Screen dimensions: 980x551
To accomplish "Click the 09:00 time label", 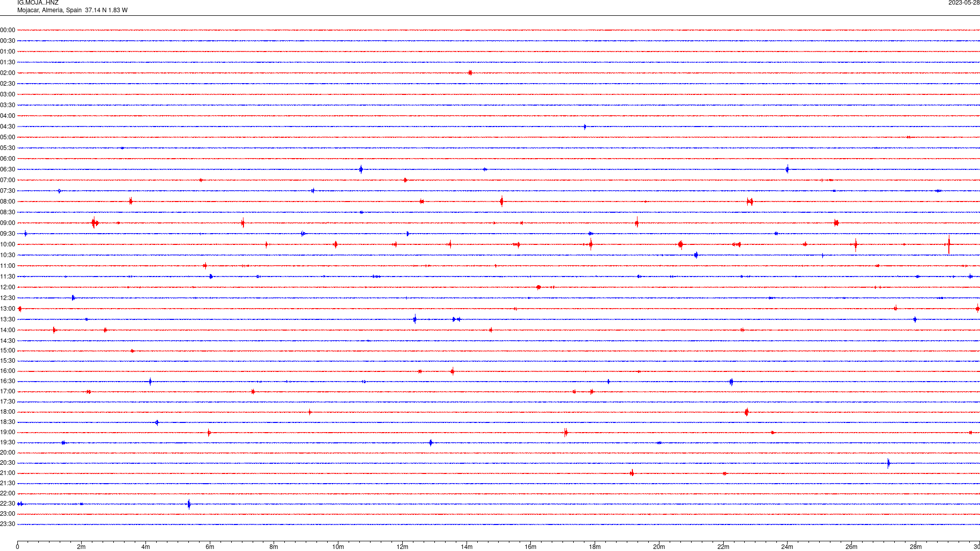I will pyautogui.click(x=8, y=223).
